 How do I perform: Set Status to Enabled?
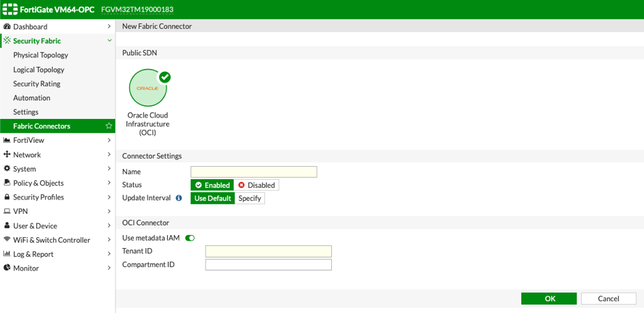point(212,185)
